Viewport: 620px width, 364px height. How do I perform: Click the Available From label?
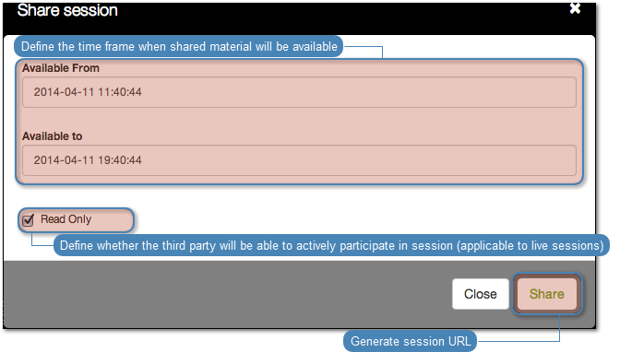61,68
